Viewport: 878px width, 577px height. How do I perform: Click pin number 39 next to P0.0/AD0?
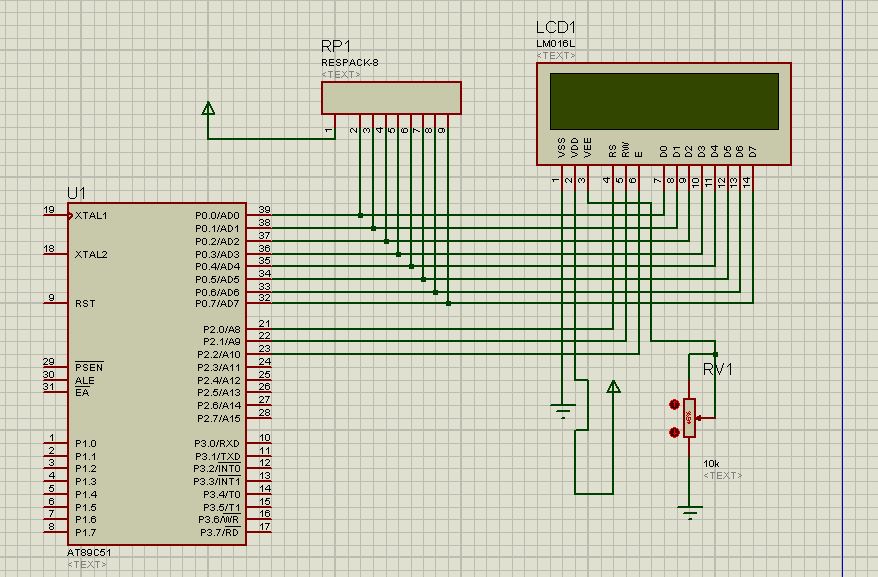click(x=264, y=210)
